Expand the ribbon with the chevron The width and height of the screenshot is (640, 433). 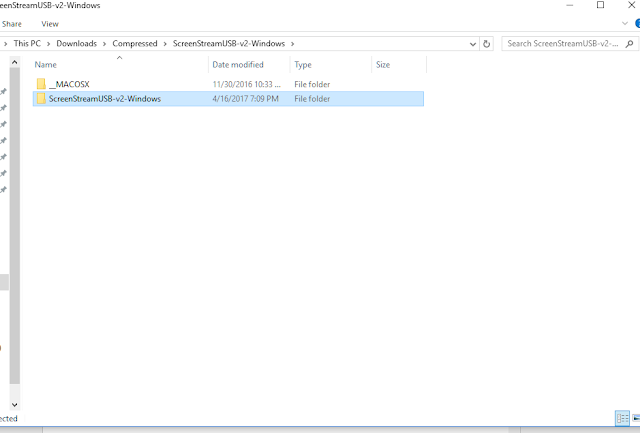click(624, 24)
